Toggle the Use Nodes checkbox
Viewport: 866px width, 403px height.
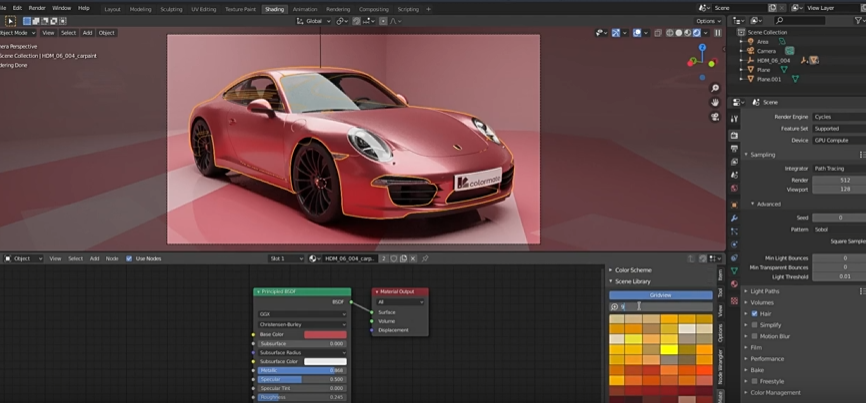click(129, 258)
